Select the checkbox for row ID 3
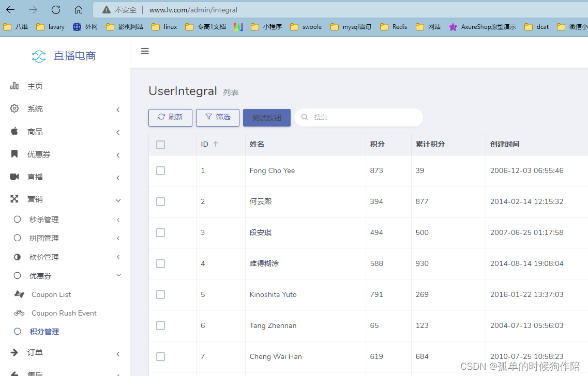This screenshot has width=588, height=376. click(x=160, y=232)
